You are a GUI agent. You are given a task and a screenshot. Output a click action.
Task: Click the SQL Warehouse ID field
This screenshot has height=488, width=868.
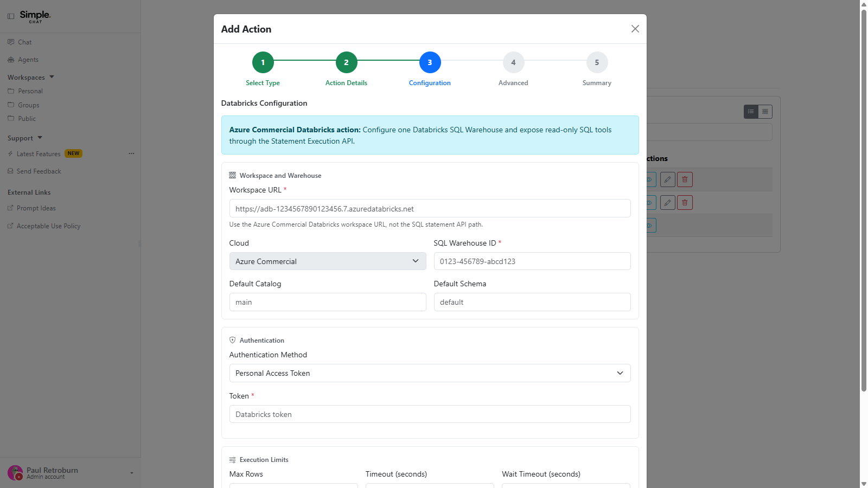[x=532, y=261]
